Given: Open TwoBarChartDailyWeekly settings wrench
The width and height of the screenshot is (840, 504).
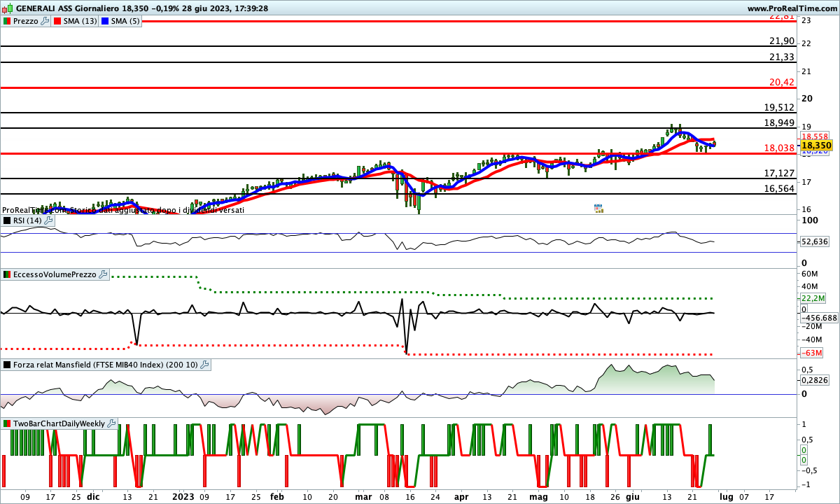Looking at the screenshot, I should (x=112, y=423).
